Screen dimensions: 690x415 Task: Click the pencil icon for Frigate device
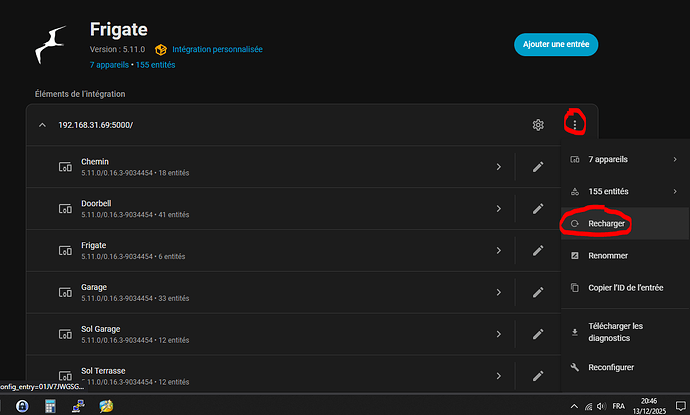tap(538, 250)
